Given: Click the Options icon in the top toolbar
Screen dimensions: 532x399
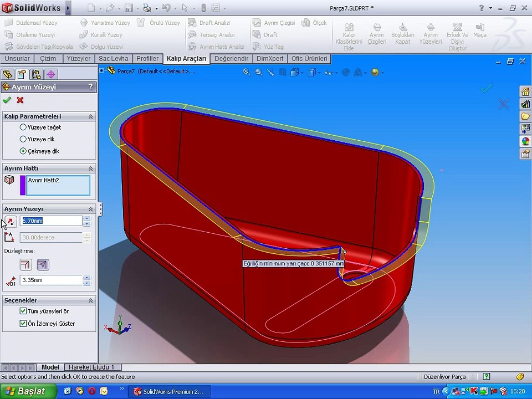Looking at the screenshot, I should 216,8.
